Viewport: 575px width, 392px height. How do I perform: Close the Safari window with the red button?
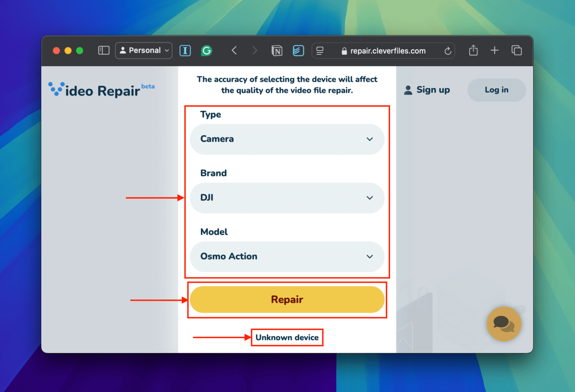(x=57, y=50)
